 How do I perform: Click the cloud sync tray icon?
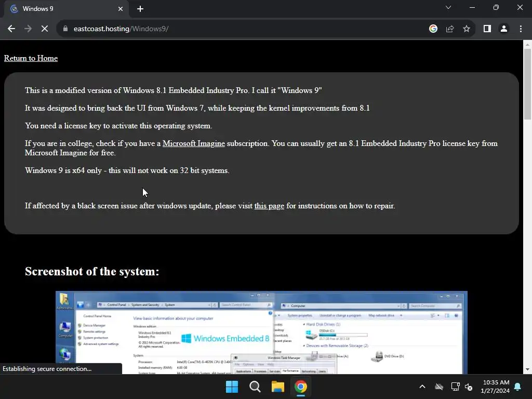pyautogui.click(x=439, y=387)
